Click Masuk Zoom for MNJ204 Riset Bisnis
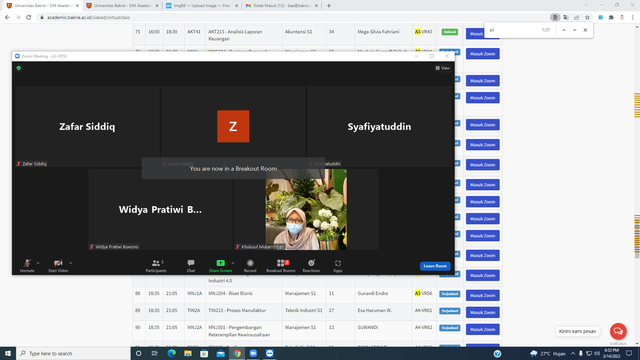The height and width of the screenshot is (360, 640). tap(482, 296)
